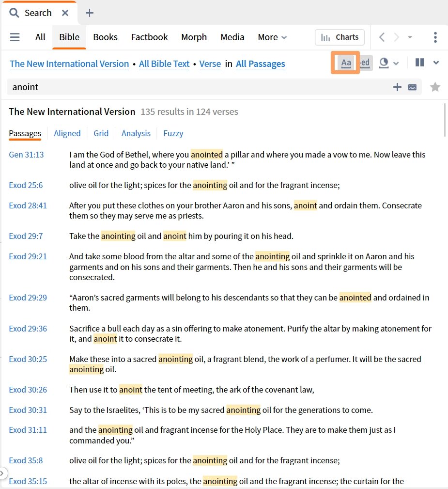Screen dimensions: 448x489
Task: Switch to the Books search tab
Action: point(106,37)
